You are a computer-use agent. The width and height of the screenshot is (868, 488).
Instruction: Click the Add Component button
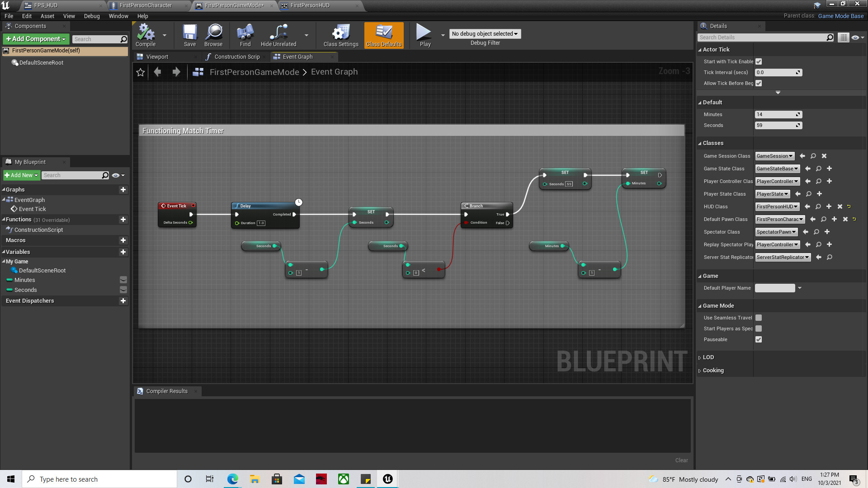point(36,39)
